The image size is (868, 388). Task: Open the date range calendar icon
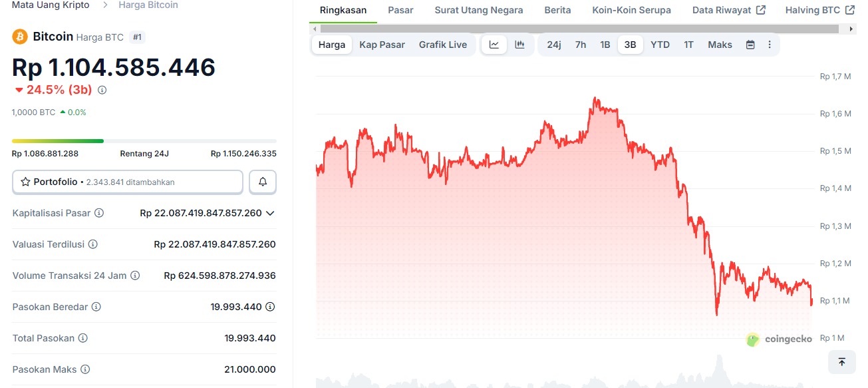pyautogui.click(x=750, y=44)
